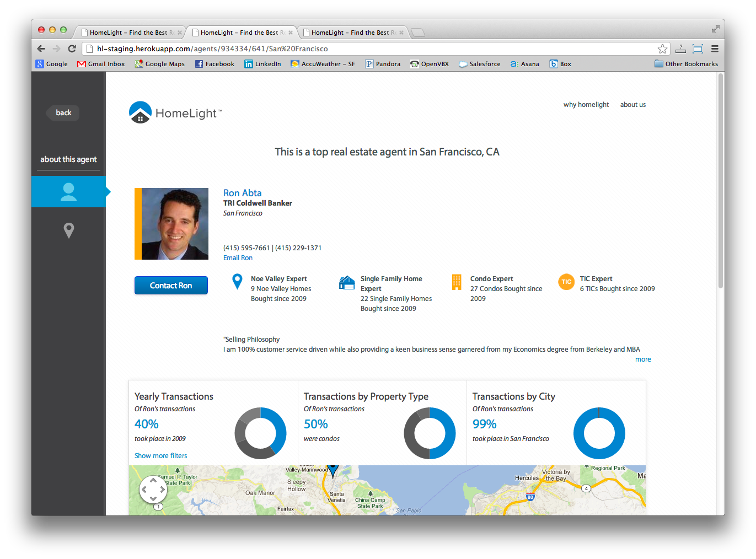This screenshot has width=756, height=559.
Task: Open Asana bookmark
Action: point(524,64)
